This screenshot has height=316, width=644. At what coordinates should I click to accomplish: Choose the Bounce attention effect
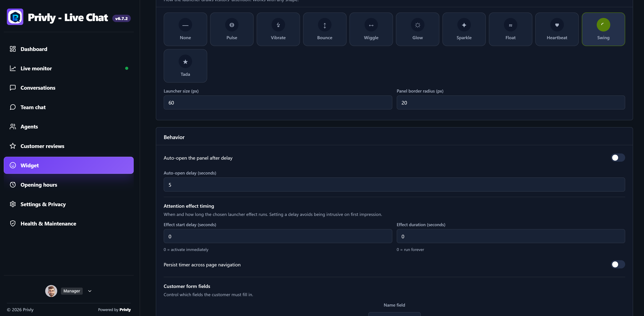[x=325, y=29]
